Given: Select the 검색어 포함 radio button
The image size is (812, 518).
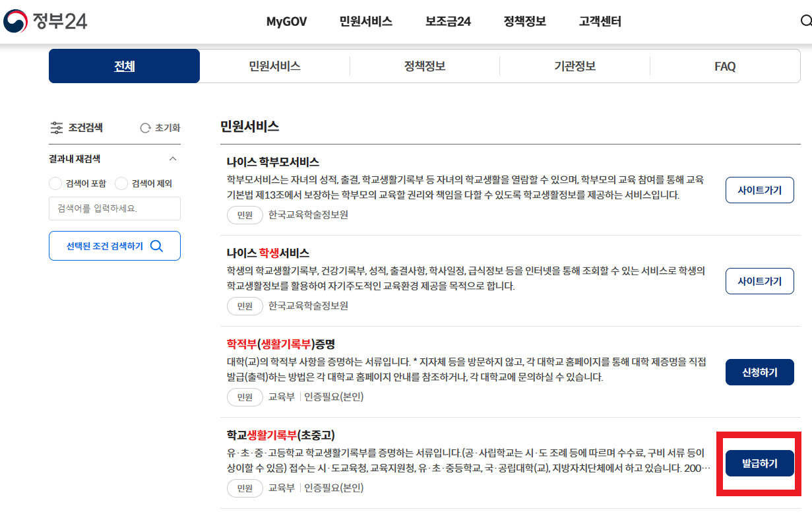Looking at the screenshot, I should click(x=55, y=183).
